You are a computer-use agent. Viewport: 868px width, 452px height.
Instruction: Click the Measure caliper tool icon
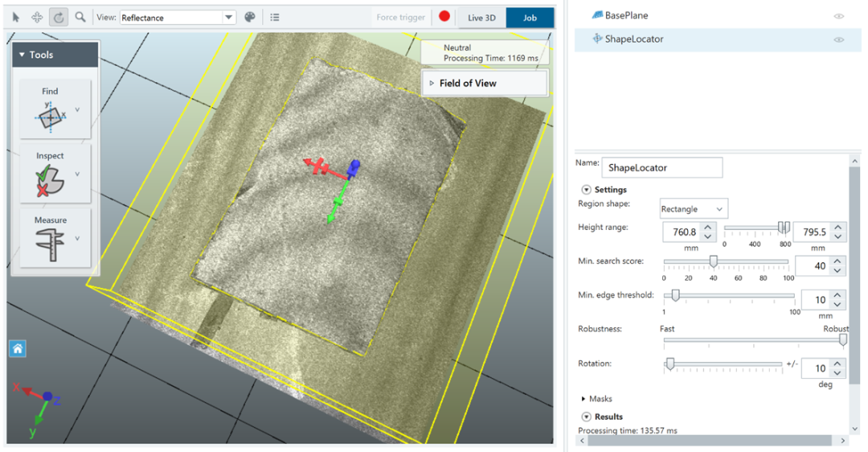point(50,244)
